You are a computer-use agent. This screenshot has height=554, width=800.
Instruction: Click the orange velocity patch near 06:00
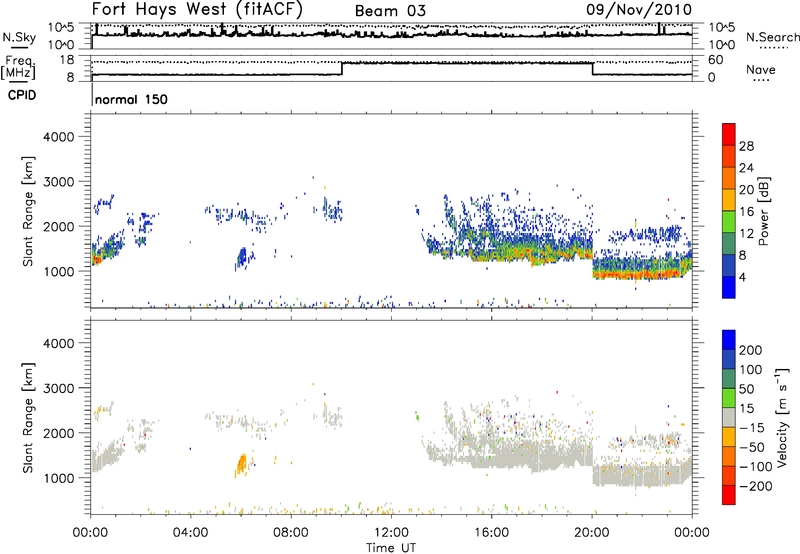point(242,464)
